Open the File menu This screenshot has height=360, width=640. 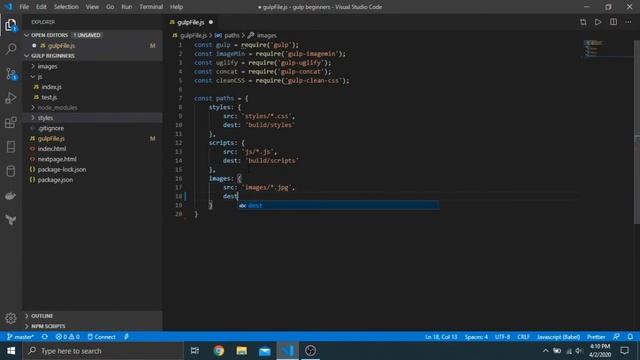24,7
